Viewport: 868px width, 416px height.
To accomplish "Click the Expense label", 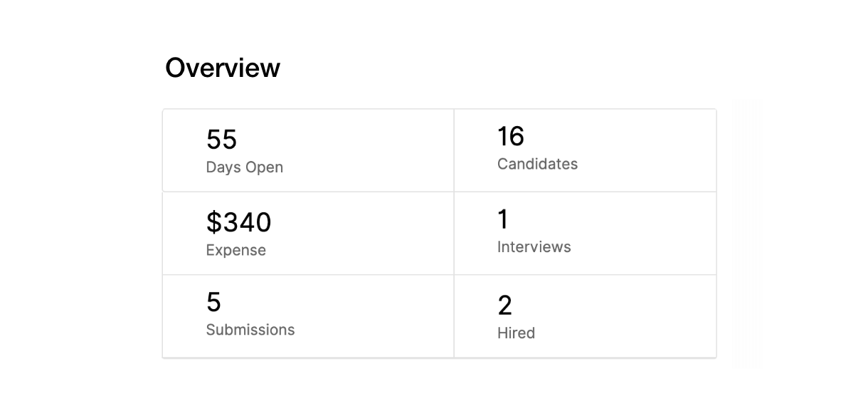I will coord(236,250).
